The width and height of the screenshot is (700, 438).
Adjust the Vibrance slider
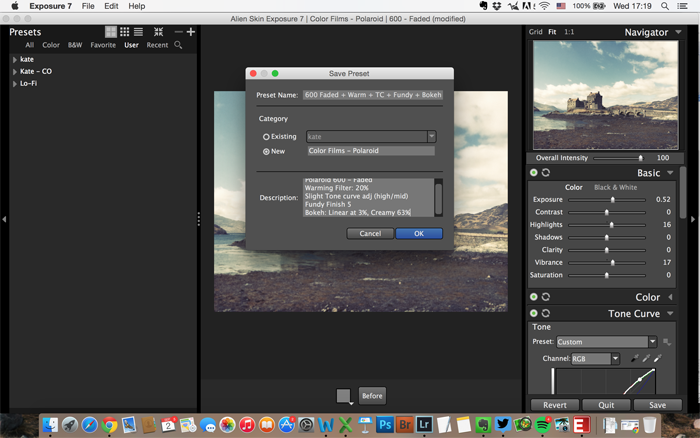coord(612,263)
